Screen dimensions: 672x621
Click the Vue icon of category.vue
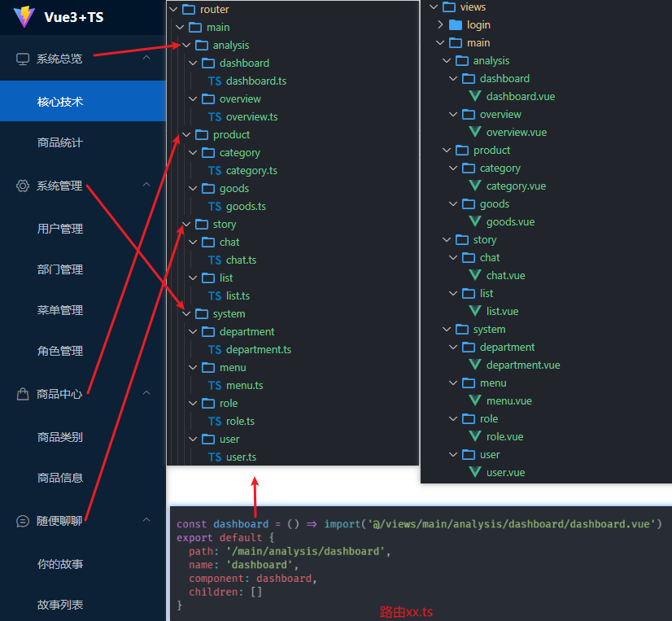[475, 186]
